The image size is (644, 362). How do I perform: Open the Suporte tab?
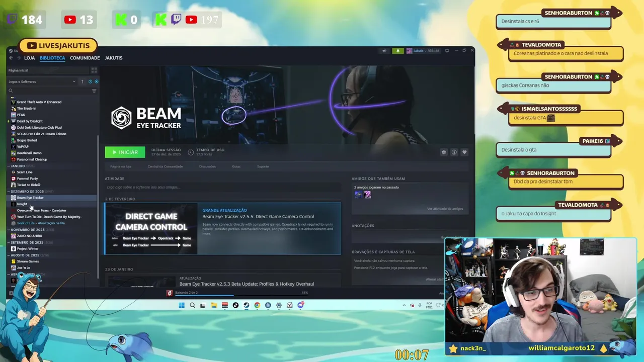[x=263, y=166]
